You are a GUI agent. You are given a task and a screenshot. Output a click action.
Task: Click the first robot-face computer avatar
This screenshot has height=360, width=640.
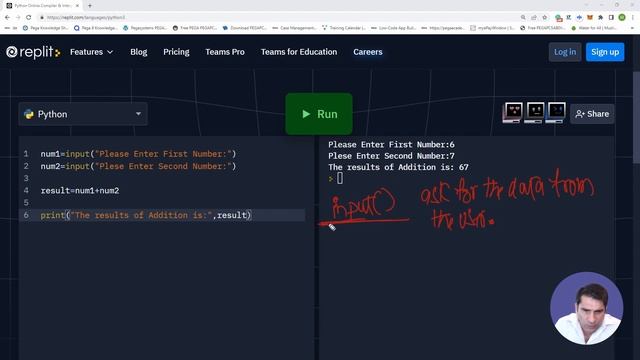(x=513, y=113)
